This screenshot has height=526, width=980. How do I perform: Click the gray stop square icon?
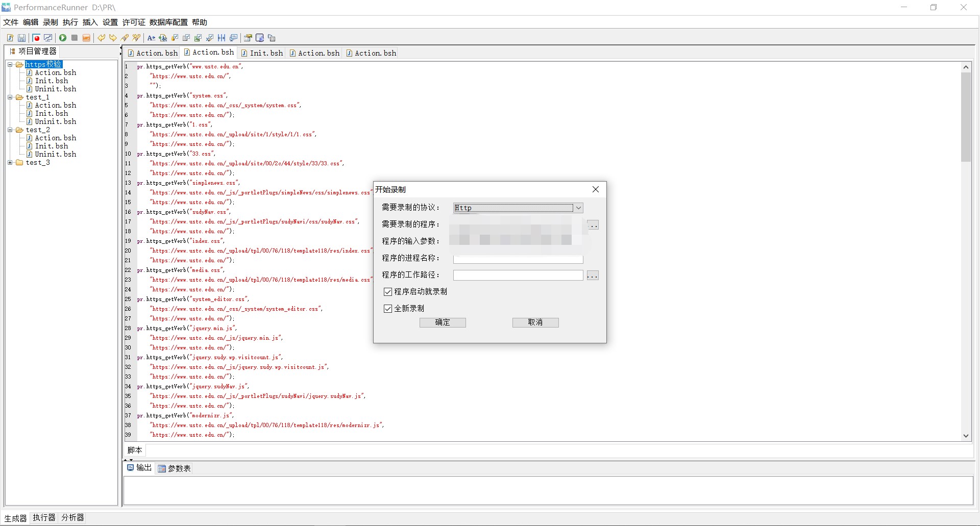(x=75, y=38)
